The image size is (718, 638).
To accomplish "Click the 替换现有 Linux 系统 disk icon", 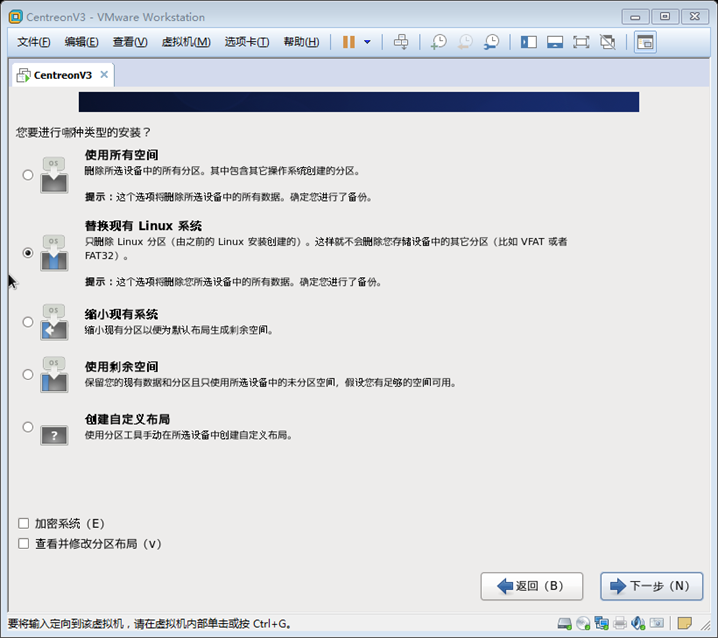I will pos(54,253).
